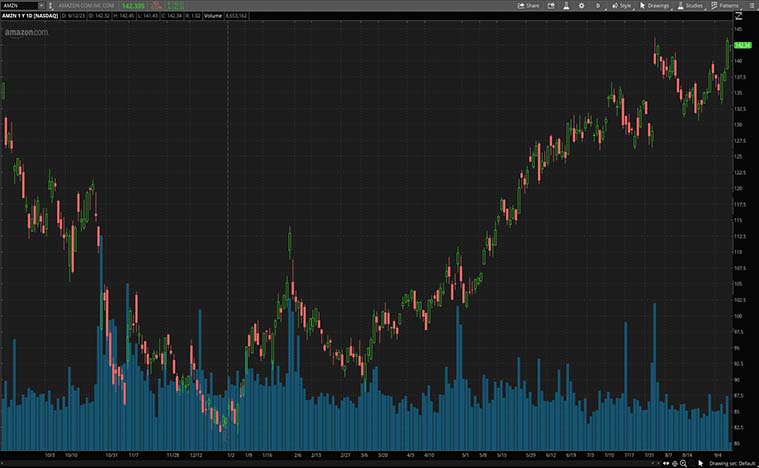The image size is (759, 468).
Task: Open the symbol selector dropdown arrow
Action: (x=42, y=5)
